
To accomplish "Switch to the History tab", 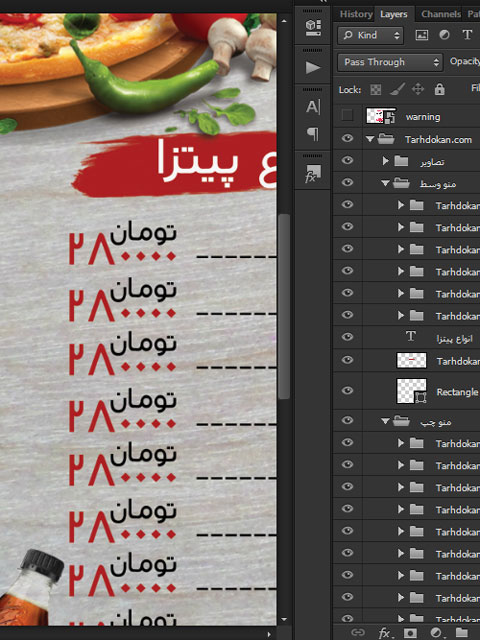I will pyautogui.click(x=356, y=14).
